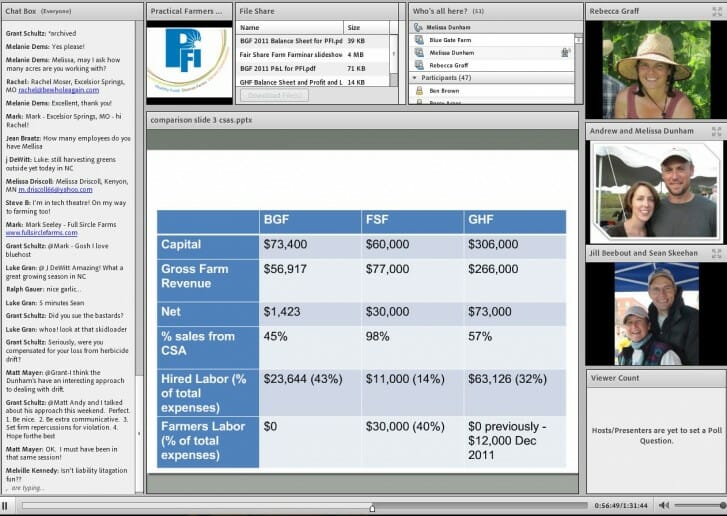Sort files by the Size column header

coord(366,28)
